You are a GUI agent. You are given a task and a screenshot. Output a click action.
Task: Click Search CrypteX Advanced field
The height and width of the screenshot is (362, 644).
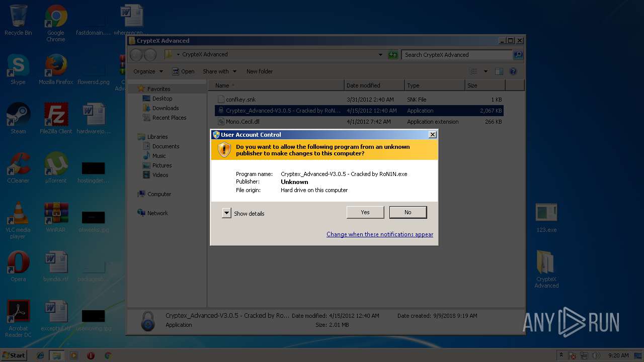point(457,55)
